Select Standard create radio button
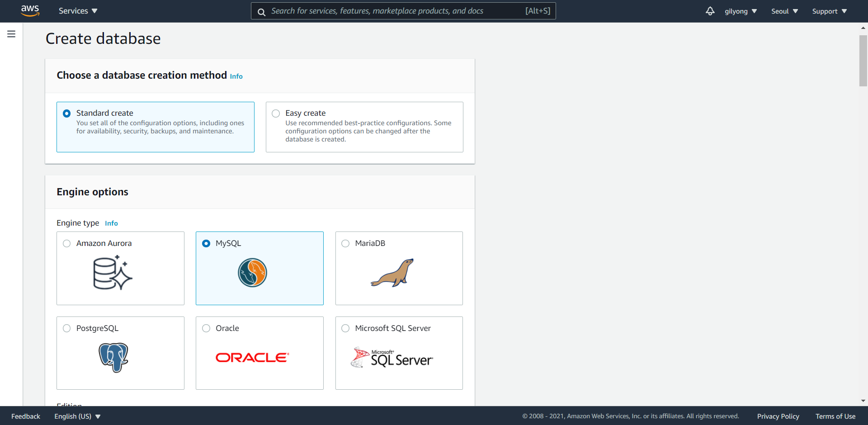 [67, 113]
